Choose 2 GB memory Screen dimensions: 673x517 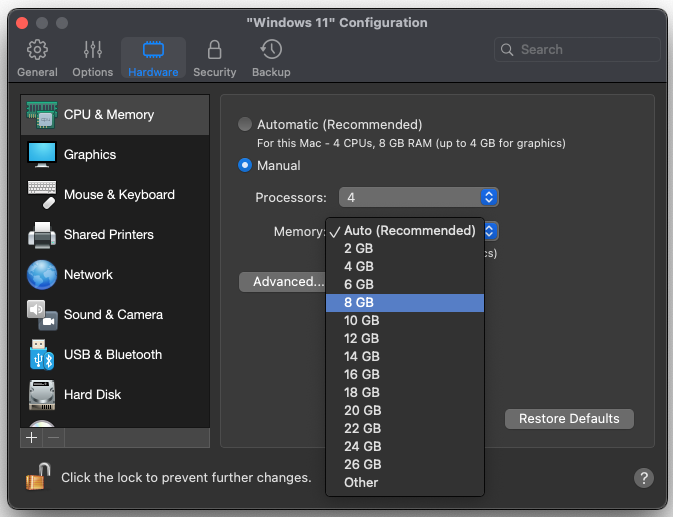[x=405, y=248]
